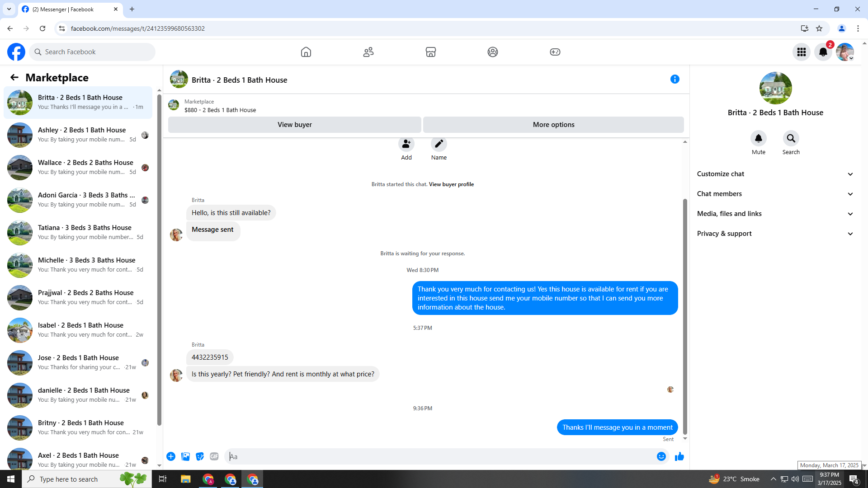Open Britta 2 Beds 1 Bath conversation
The image size is (868, 488).
point(78,103)
